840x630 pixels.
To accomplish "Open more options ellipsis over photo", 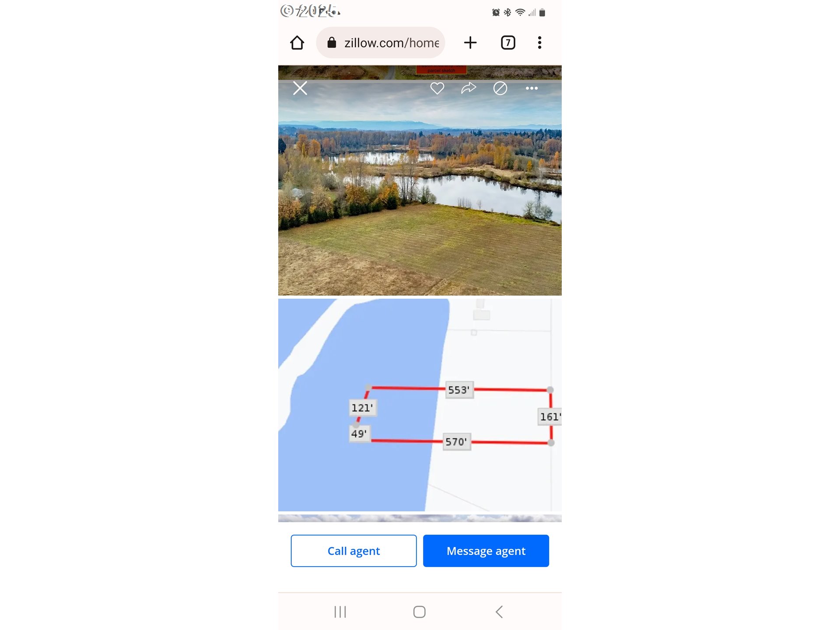I will pyautogui.click(x=532, y=88).
